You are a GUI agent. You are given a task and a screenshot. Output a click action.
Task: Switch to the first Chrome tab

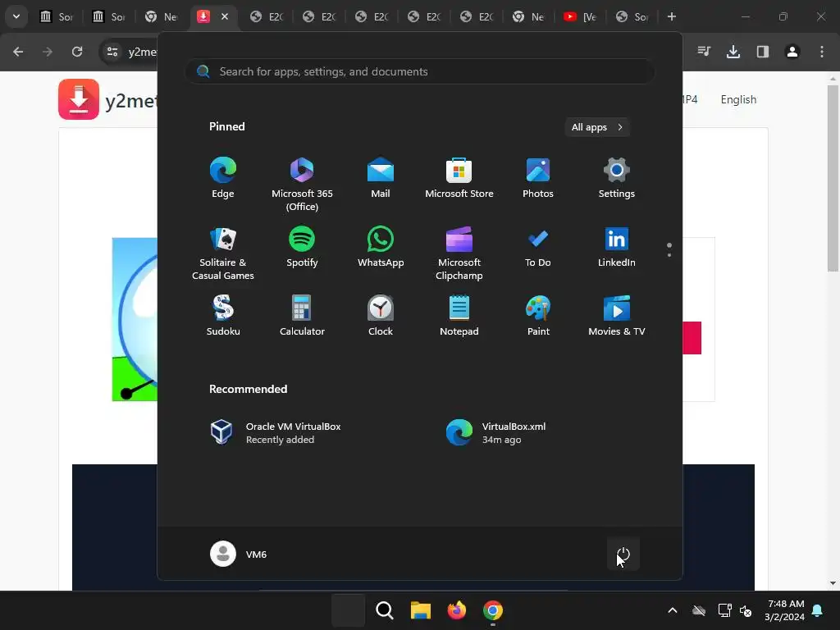57,16
